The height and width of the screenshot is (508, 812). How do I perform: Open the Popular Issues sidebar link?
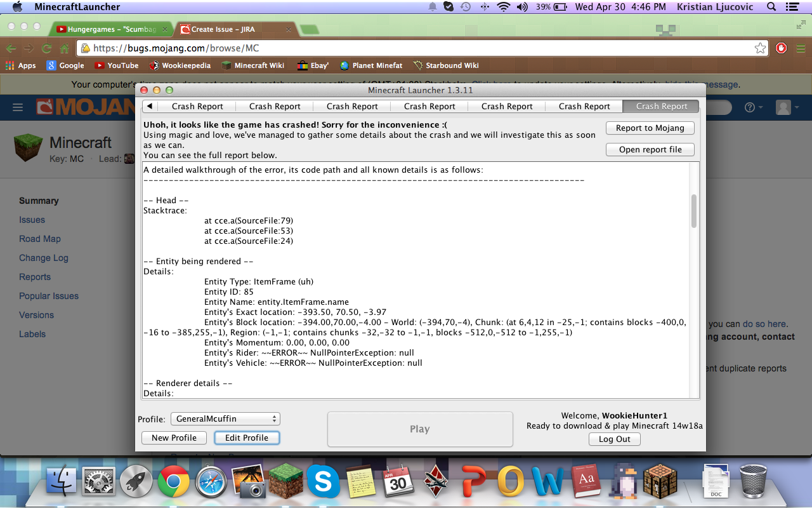(49, 296)
